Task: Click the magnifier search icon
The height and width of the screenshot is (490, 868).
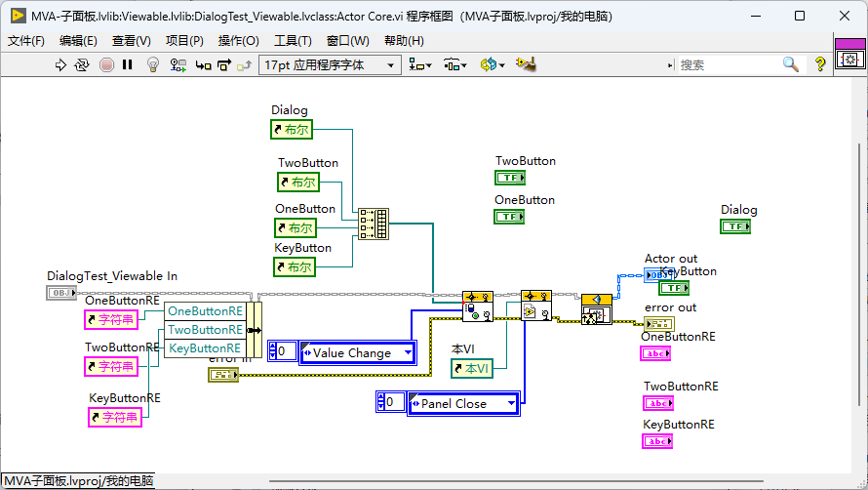Action: coord(791,64)
